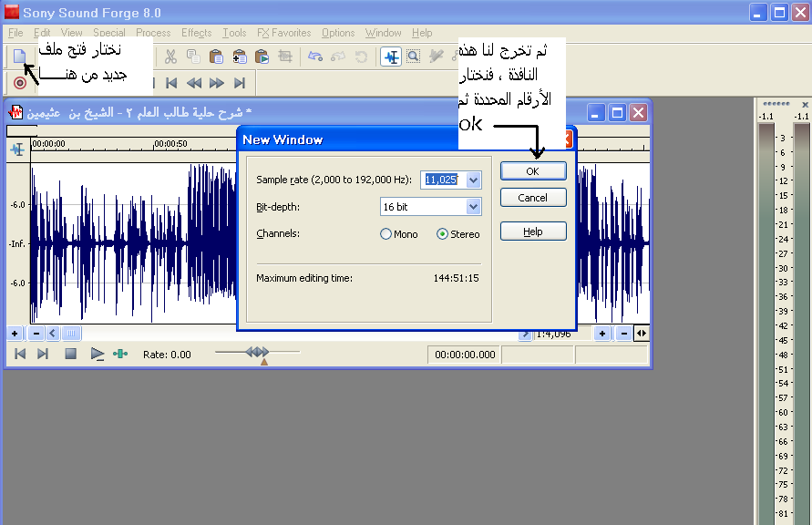Click the Rate: 0.00 label
This screenshot has height=525, width=812.
click(167, 355)
